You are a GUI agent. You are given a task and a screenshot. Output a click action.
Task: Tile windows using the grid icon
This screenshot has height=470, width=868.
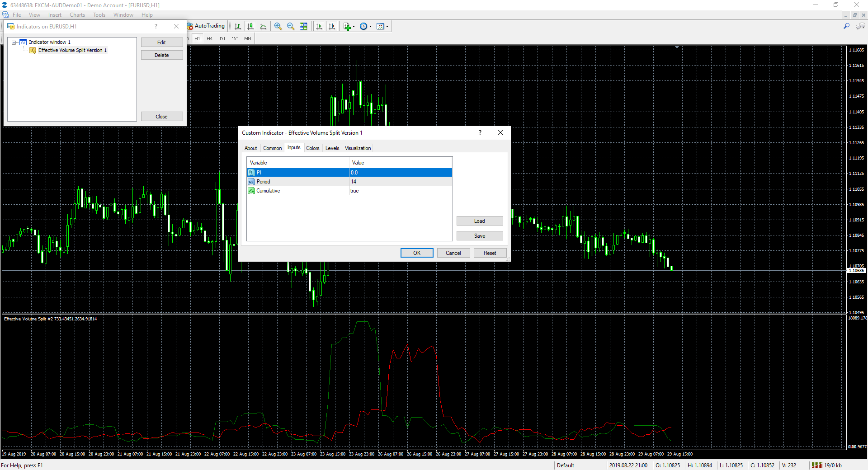[303, 26]
